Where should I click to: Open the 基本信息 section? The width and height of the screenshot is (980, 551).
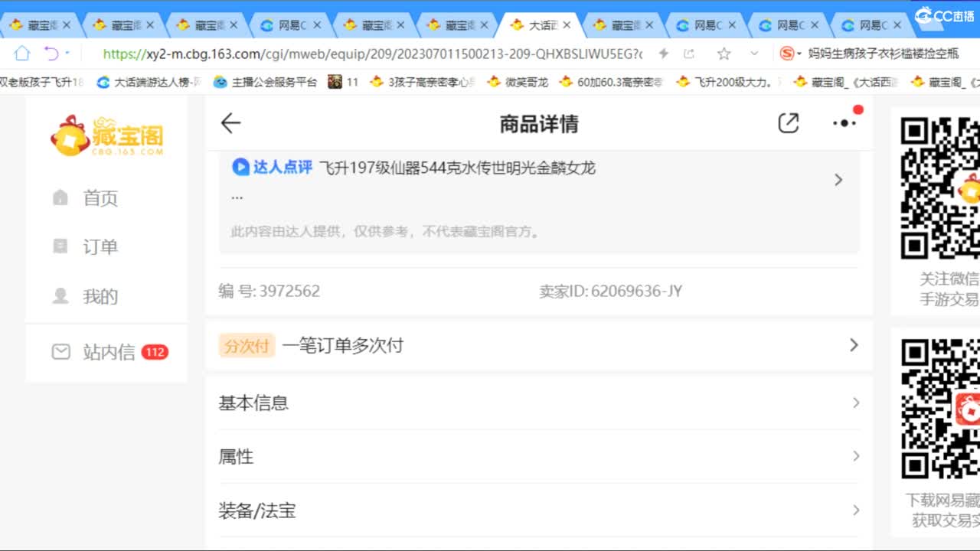pyautogui.click(x=539, y=403)
